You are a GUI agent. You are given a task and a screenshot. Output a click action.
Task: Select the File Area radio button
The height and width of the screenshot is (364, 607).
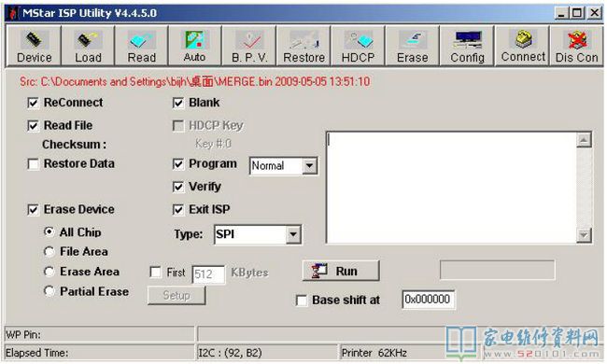pyautogui.click(x=49, y=252)
